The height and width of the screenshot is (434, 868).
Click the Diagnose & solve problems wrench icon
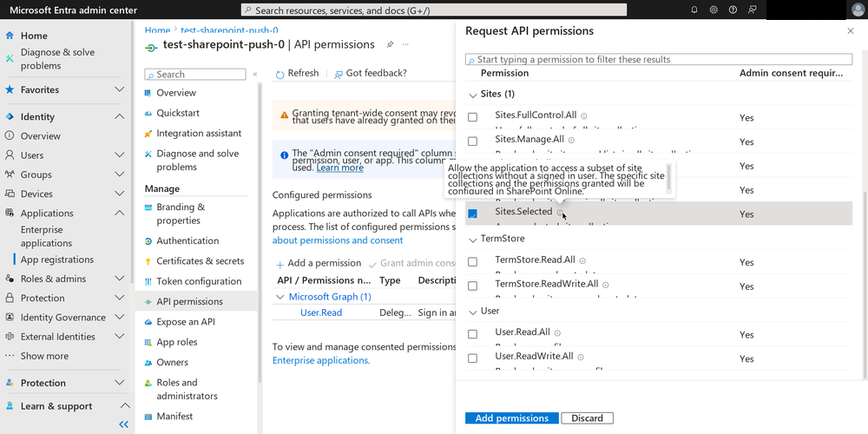(10, 58)
